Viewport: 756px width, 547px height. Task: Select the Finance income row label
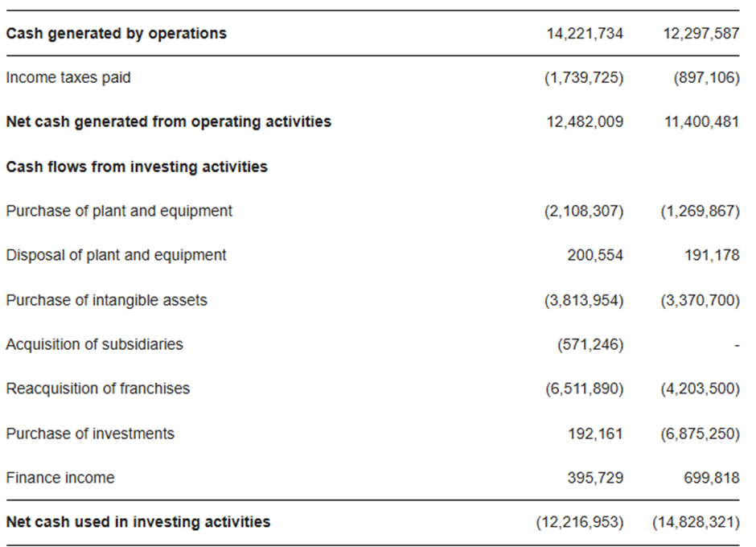60,478
